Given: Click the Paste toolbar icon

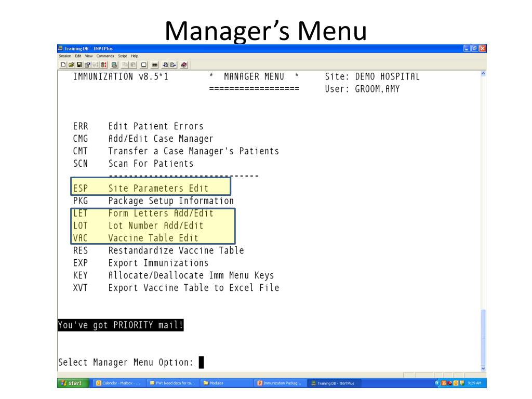Looking at the screenshot, I should tap(133, 65).
